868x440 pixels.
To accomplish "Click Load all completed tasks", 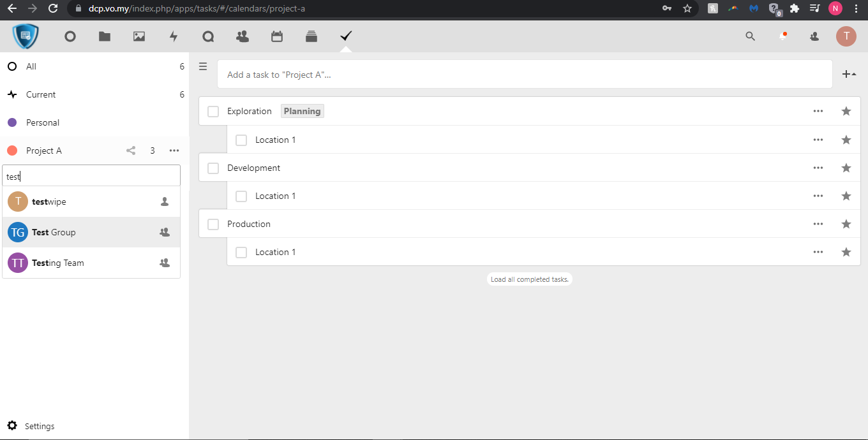I will coord(529,279).
